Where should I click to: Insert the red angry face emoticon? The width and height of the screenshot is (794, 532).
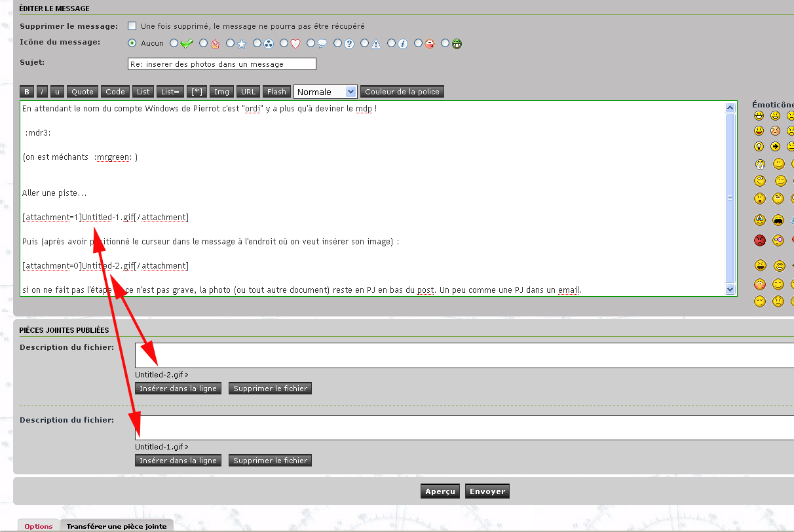759,240
